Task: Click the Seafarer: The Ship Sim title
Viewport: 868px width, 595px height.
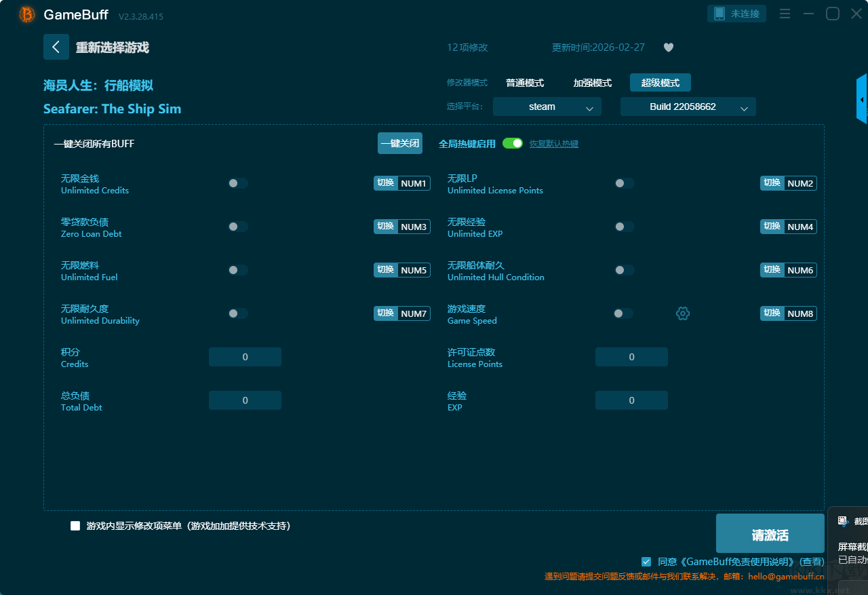Action: point(112,109)
